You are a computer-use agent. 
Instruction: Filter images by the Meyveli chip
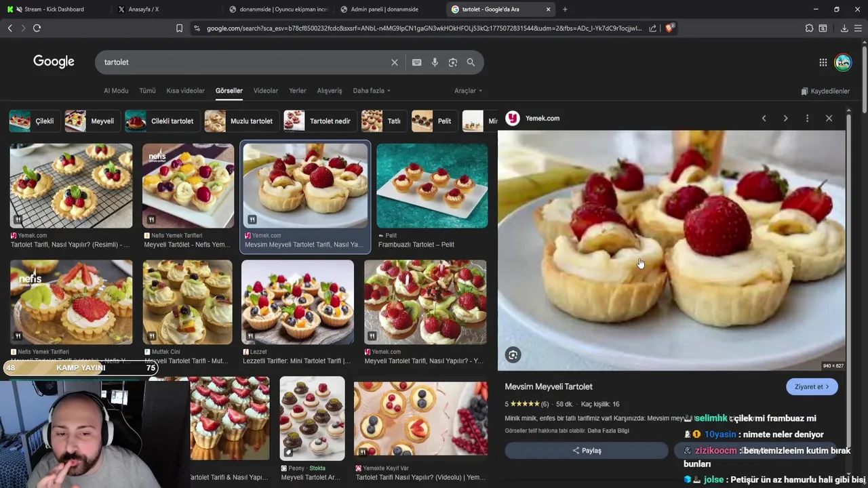coord(93,121)
